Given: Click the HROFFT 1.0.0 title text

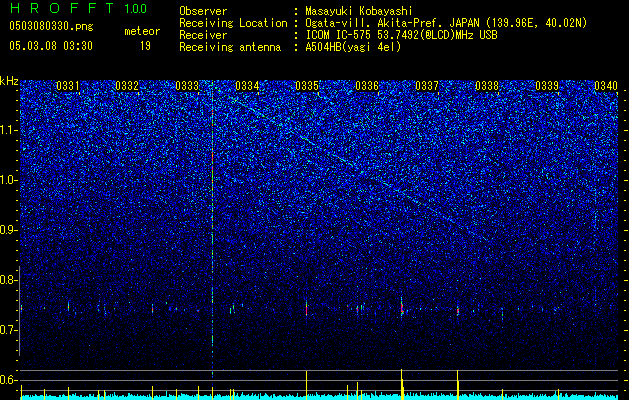Looking at the screenshot, I should coord(78,8).
